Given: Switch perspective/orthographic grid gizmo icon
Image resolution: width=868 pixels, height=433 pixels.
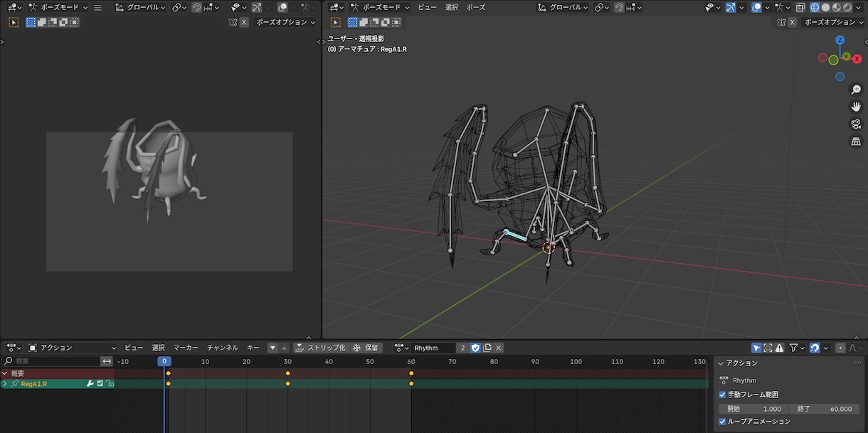Looking at the screenshot, I should coord(856,141).
